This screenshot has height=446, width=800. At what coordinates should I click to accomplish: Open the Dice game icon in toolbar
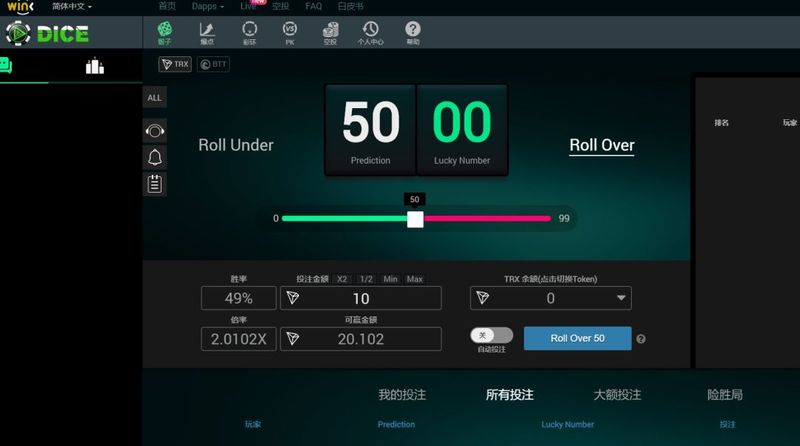tap(164, 33)
